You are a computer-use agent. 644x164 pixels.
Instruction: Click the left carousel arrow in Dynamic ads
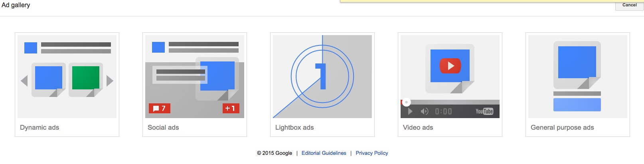24,81
